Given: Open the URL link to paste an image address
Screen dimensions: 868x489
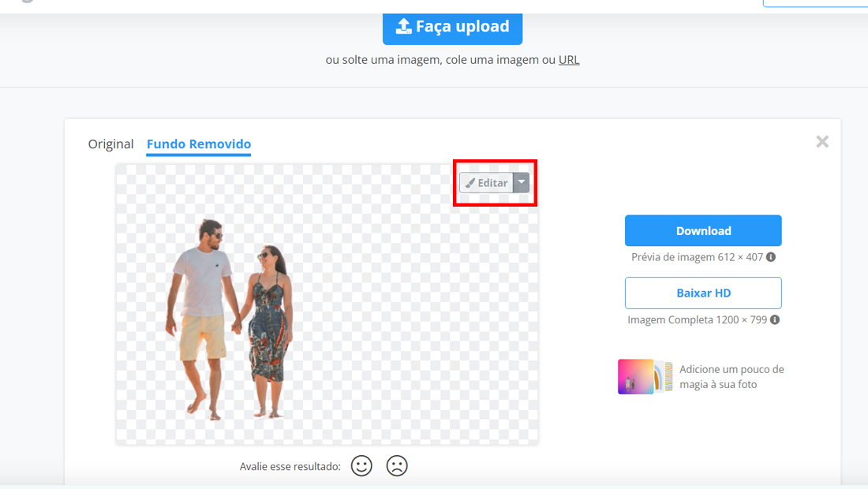Looking at the screenshot, I should [x=568, y=60].
